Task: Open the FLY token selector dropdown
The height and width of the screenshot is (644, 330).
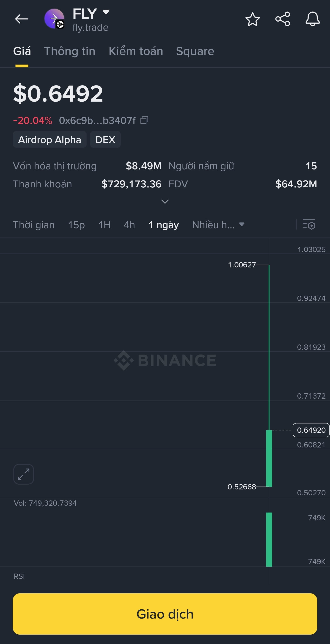Action: (x=106, y=12)
